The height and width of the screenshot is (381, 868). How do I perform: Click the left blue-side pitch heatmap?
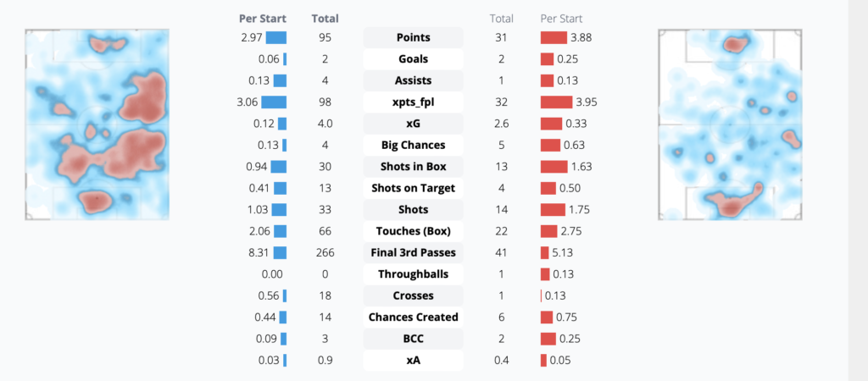[97, 124]
